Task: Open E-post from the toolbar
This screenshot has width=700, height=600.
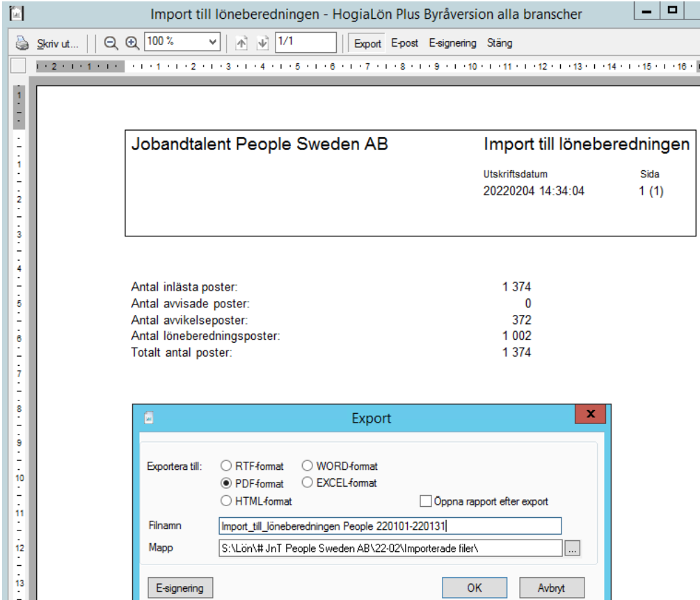Action: pos(404,43)
